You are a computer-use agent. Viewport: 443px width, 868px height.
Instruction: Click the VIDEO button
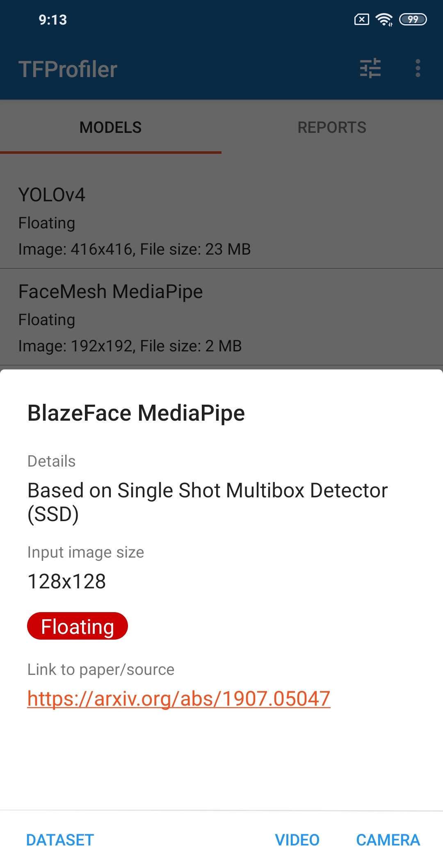[297, 840]
